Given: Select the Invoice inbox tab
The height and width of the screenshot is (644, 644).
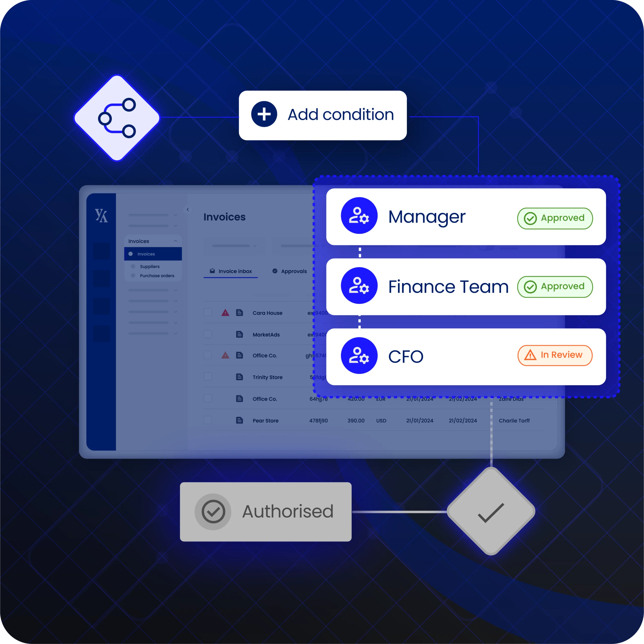Looking at the screenshot, I should pos(232,270).
